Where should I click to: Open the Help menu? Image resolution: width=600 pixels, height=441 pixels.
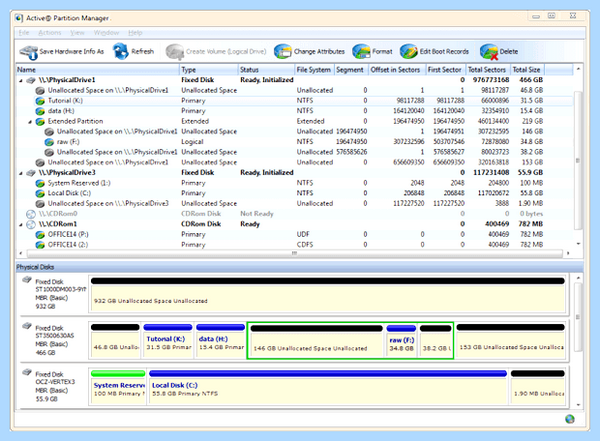click(135, 33)
